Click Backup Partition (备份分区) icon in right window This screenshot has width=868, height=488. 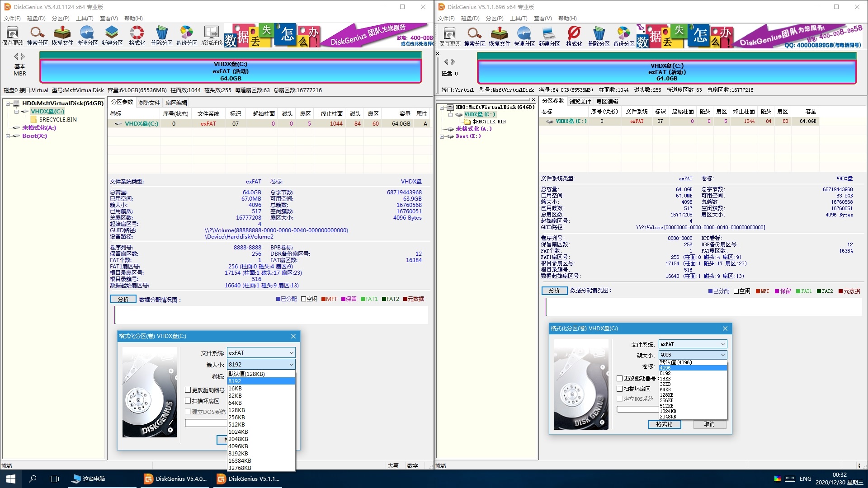pos(624,36)
